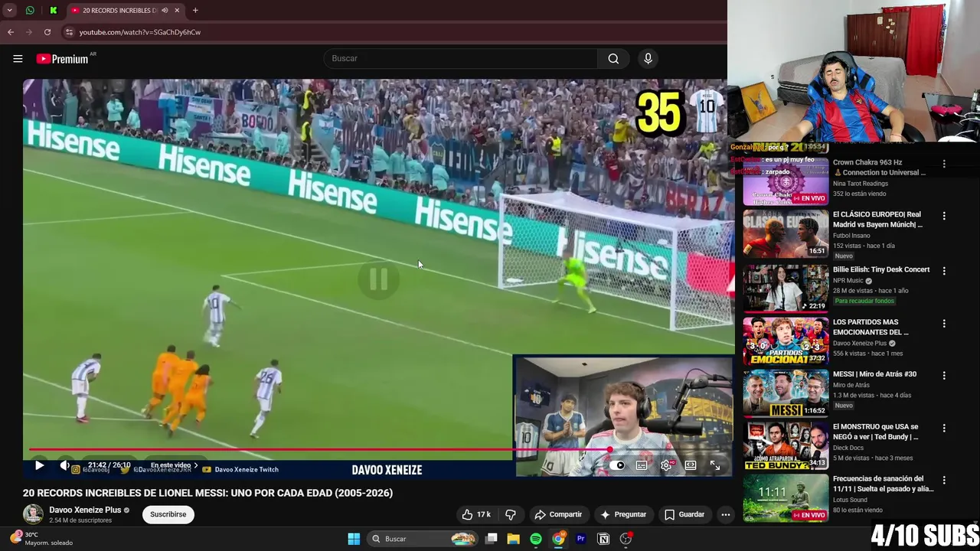Close the YouTube tab
This screenshot has height=551, width=980.
tap(177, 10)
